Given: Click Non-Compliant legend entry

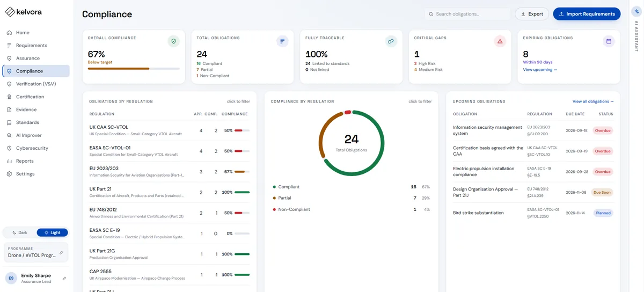Looking at the screenshot, I should point(352,209).
